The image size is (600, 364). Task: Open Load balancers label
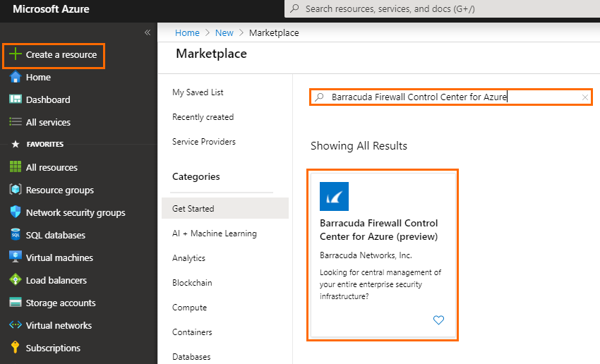point(56,280)
